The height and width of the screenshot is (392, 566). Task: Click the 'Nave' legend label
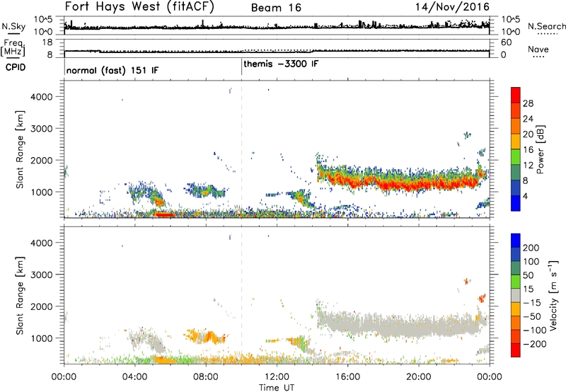coord(538,49)
